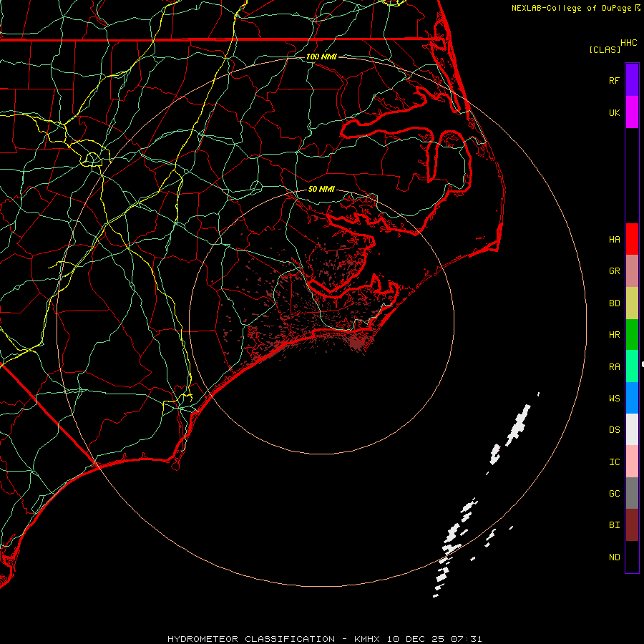Click the GC gray legend swatch
This screenshot has height=644, width=644.
[x=632, y=493]
